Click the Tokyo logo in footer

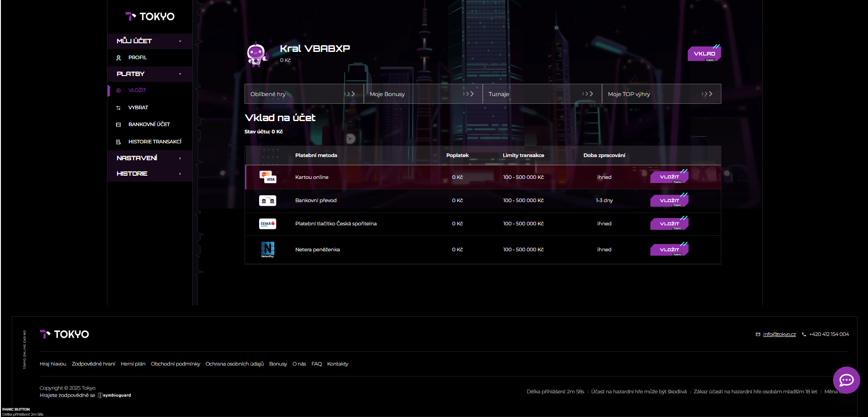tap(64, 334)
